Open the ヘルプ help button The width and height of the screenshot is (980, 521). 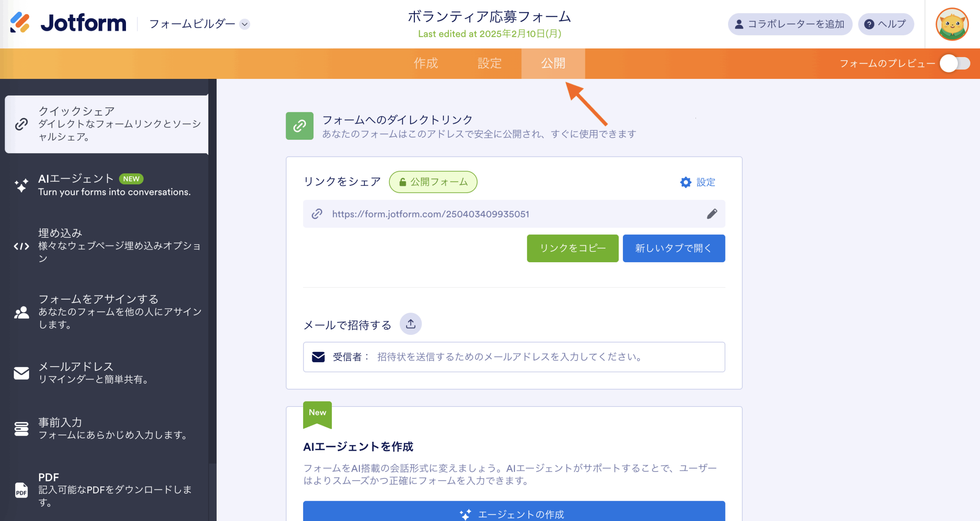coord(885,24)
